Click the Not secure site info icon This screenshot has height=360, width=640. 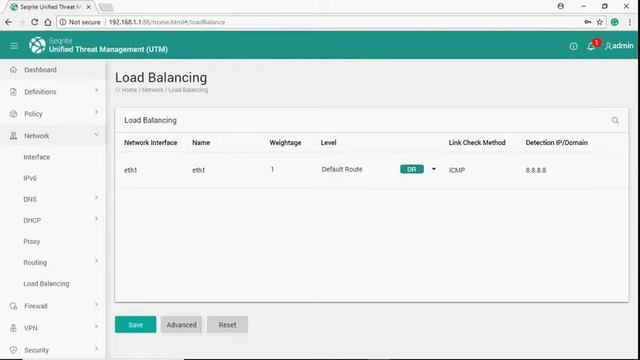pos(63,22)
